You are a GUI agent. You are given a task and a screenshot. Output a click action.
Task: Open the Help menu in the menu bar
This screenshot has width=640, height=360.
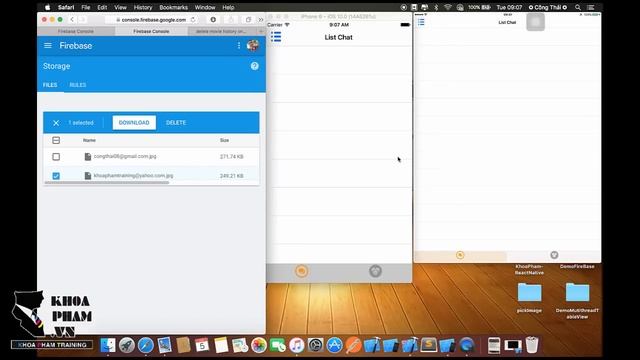[228, 7]
